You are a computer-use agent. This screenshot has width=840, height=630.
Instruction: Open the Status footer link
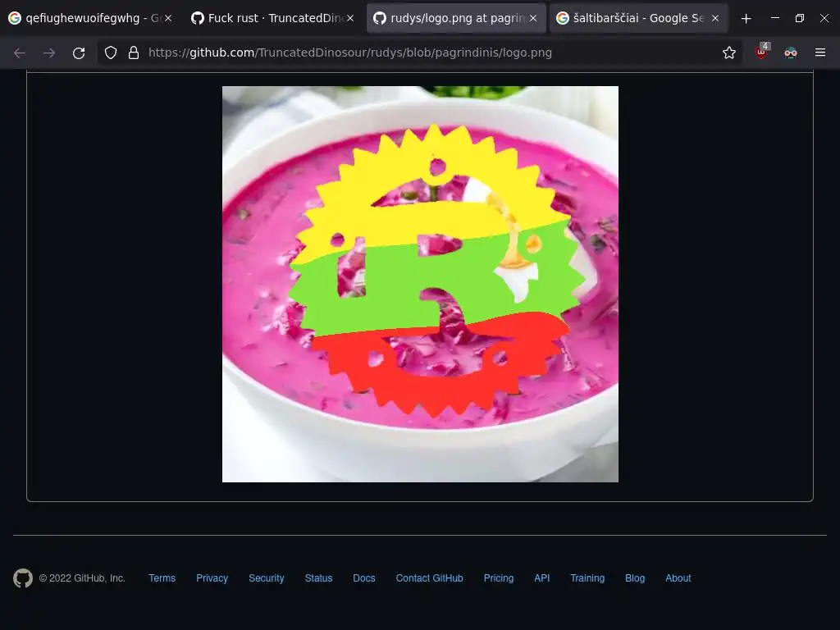point(318,578)
